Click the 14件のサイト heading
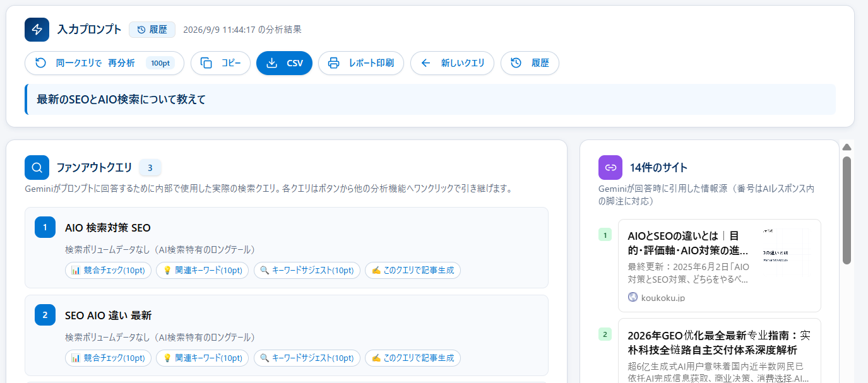 pyautogui.click(x=658, y=168)
